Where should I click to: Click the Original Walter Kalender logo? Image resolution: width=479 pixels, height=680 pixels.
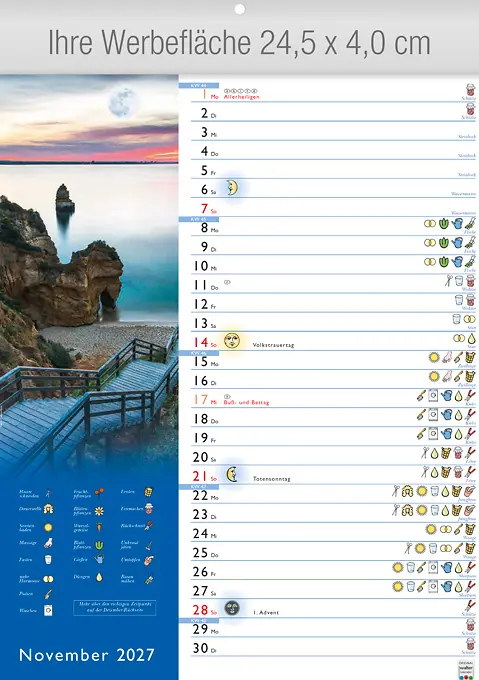point(466,670)
